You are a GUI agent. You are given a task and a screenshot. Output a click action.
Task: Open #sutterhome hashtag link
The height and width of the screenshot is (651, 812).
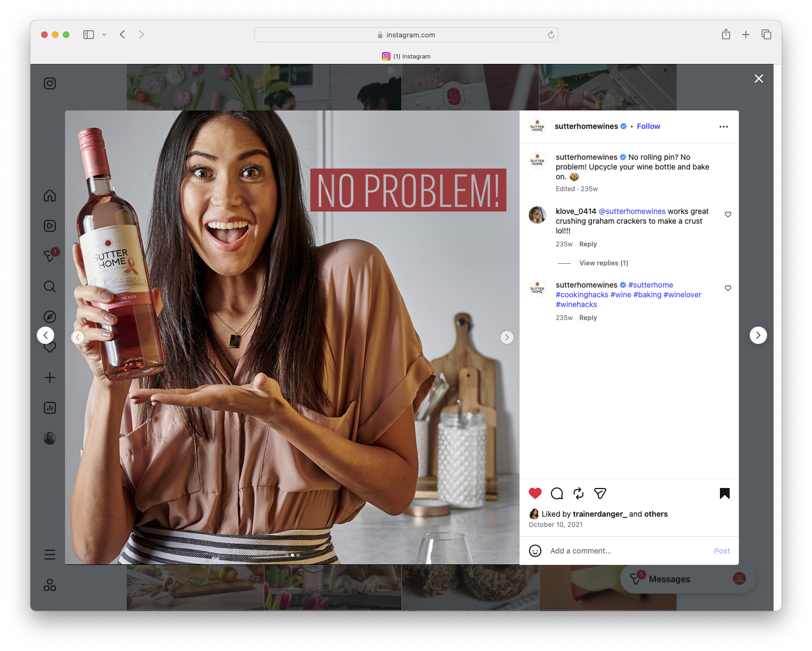(651, 285)
